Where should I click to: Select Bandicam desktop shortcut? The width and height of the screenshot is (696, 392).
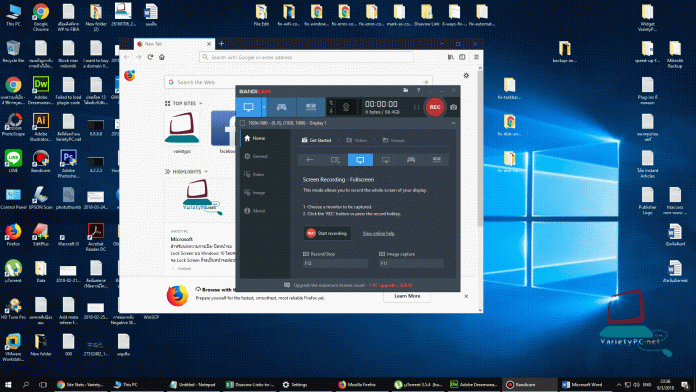point(40,161)
